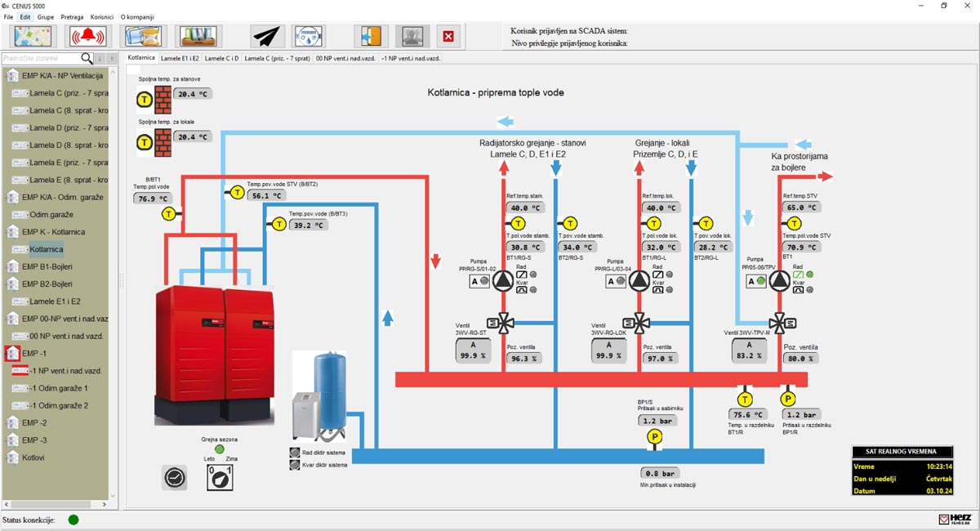
Task: Expand EMP B1-Bojleri tree node
Action: coord(12,266)
